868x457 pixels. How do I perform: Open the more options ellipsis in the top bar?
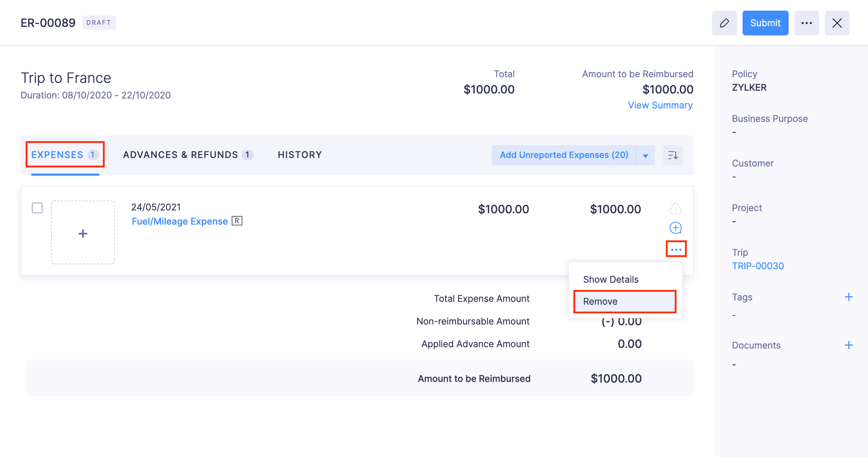point(807,23)
